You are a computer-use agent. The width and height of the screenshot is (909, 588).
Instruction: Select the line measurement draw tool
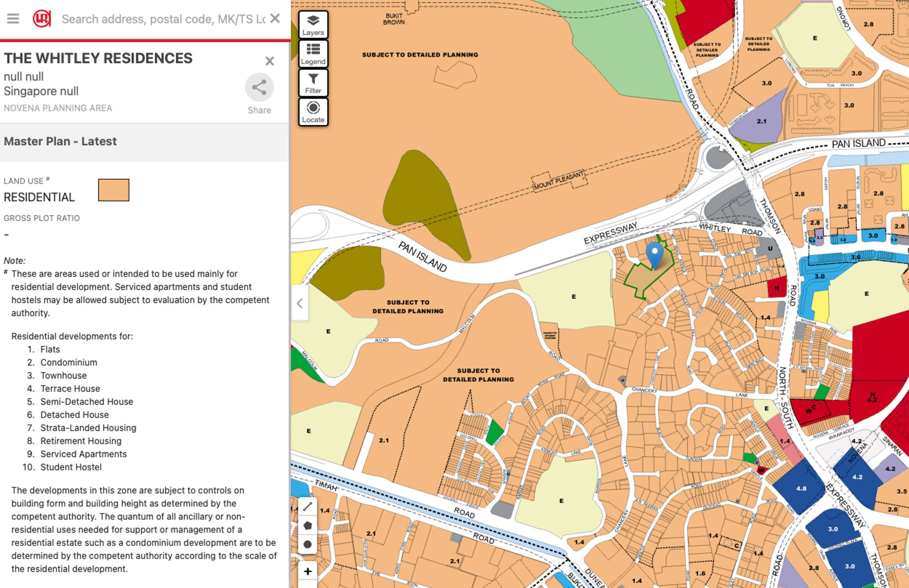point(308,507)
